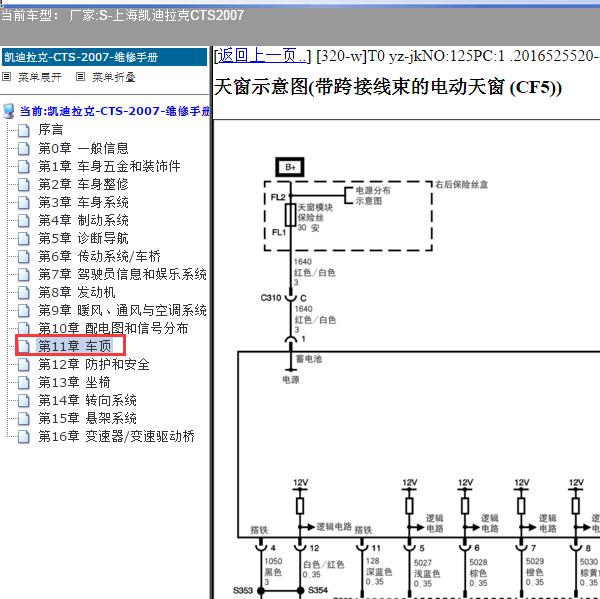Open 第12章 防护和安全

coord(94,364)
